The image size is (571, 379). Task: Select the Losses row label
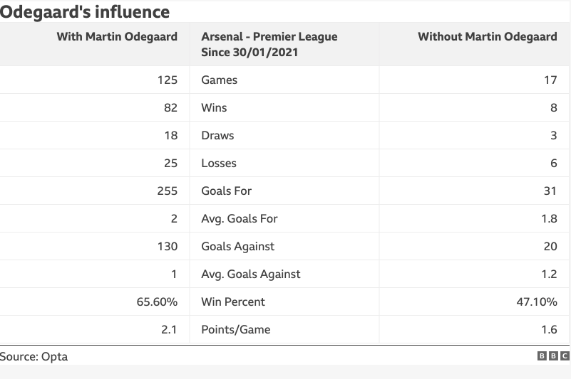219,163
